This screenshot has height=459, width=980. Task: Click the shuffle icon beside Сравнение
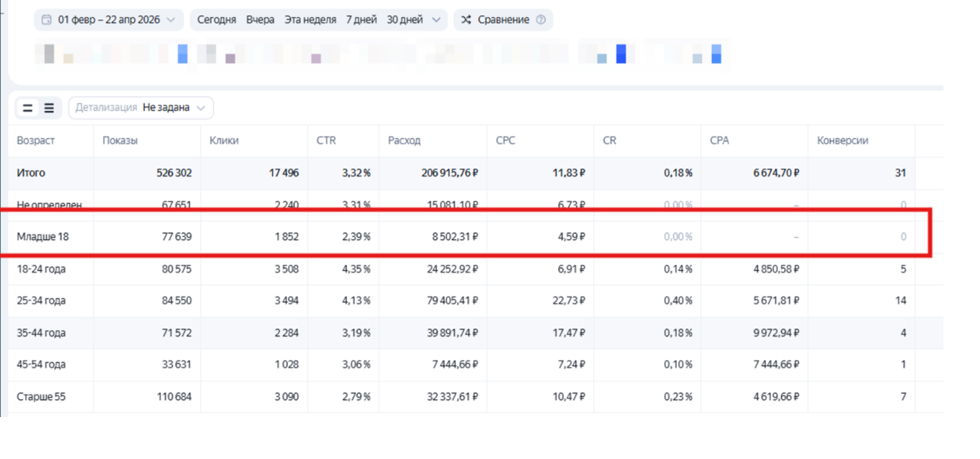pyautogui.click(x=466, y=19)
